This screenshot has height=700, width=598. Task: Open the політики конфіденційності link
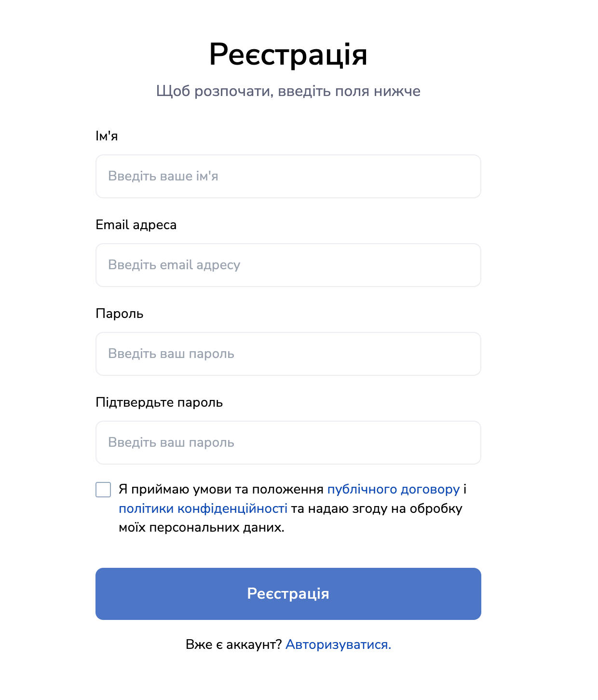203,508
